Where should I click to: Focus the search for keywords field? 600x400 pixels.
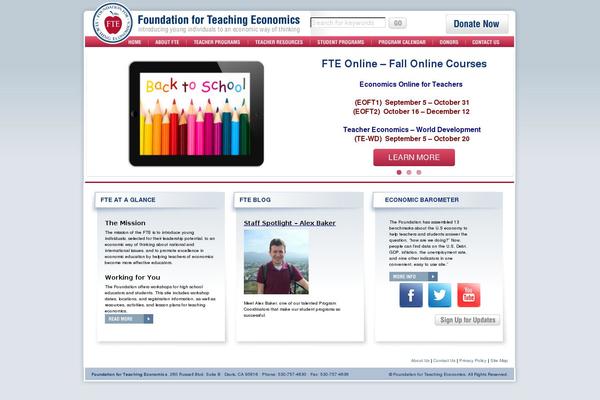coord(348,23)
